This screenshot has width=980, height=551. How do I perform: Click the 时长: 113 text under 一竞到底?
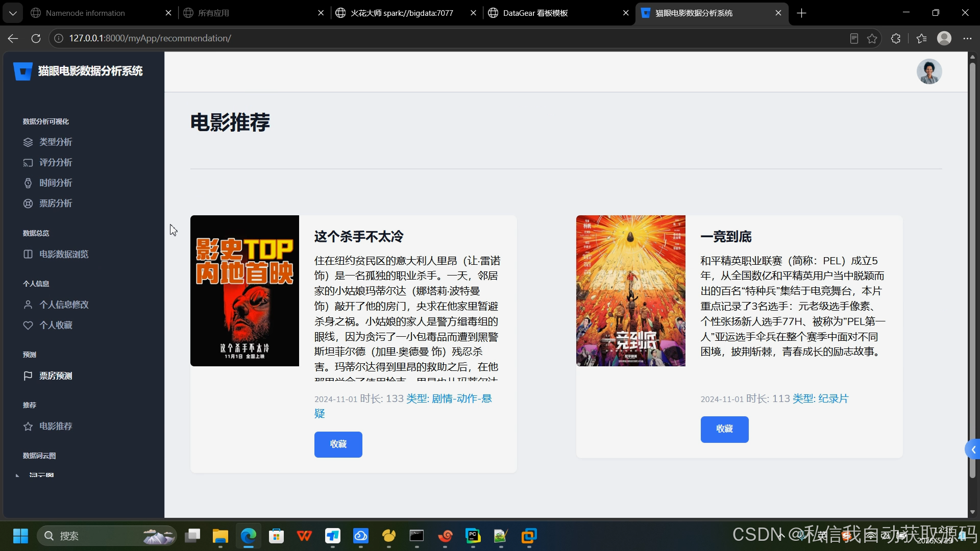pos(768,399)
